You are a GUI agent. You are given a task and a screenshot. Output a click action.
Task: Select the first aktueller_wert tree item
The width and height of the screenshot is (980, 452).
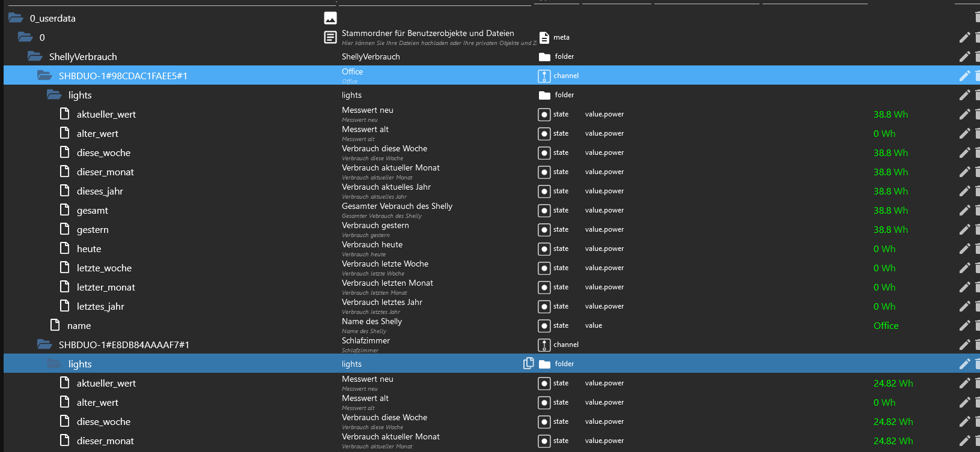pos(106,114)
